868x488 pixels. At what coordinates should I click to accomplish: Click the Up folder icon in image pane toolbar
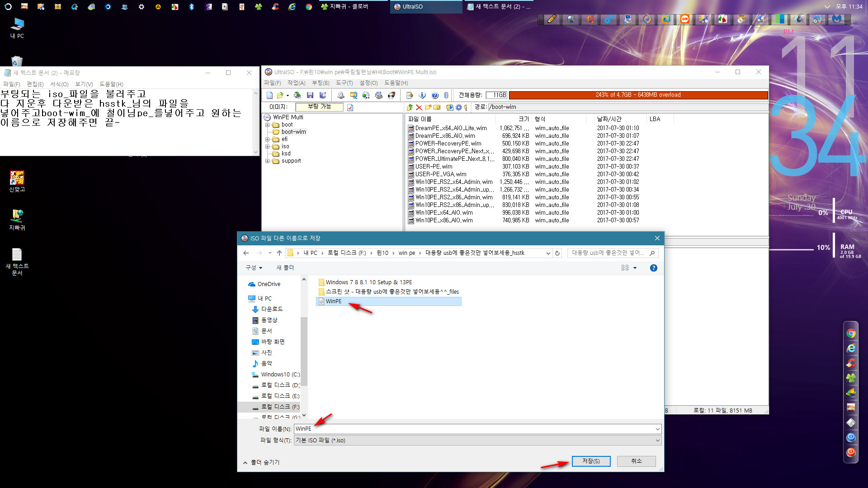pyautogui.click(x=410, y=107)
